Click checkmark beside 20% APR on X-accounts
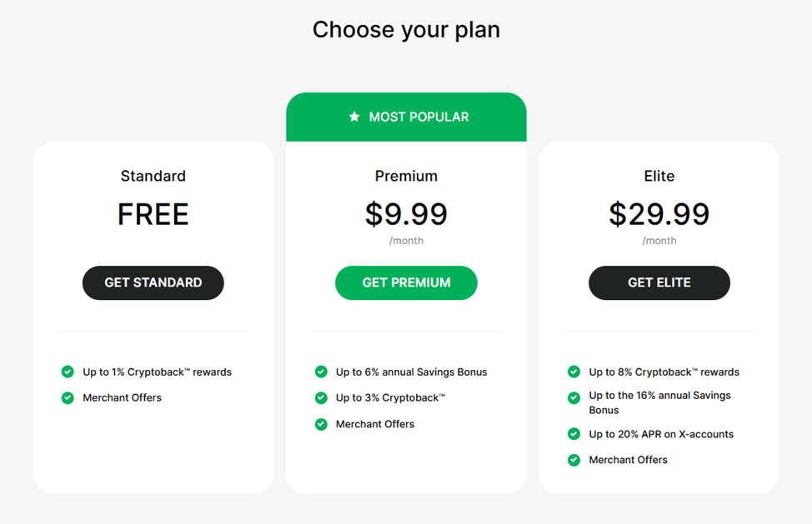Screen dimensions: 812x524 coord(574,434)
